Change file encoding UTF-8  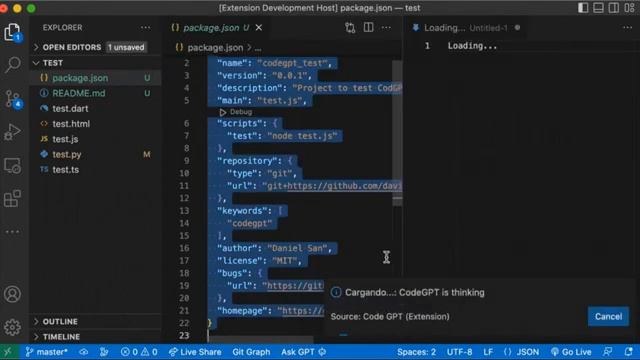pyautogui.click(x=459, y=352)
